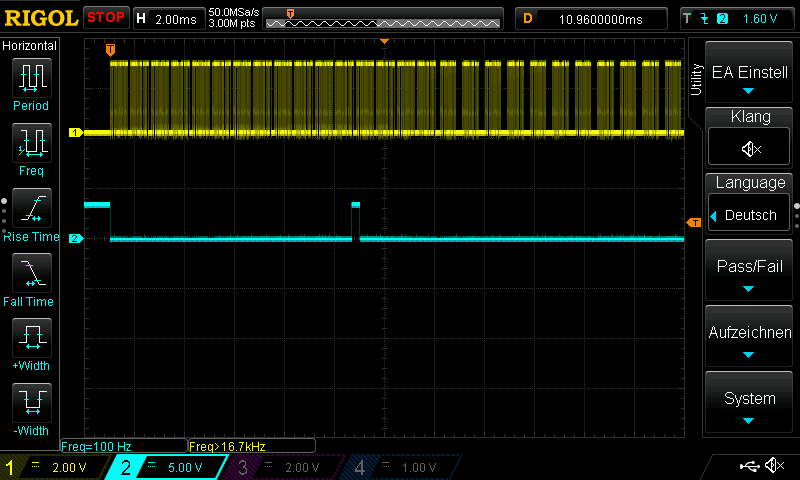
Task: Enable channel 3 tab
Action: coord(282,467)
